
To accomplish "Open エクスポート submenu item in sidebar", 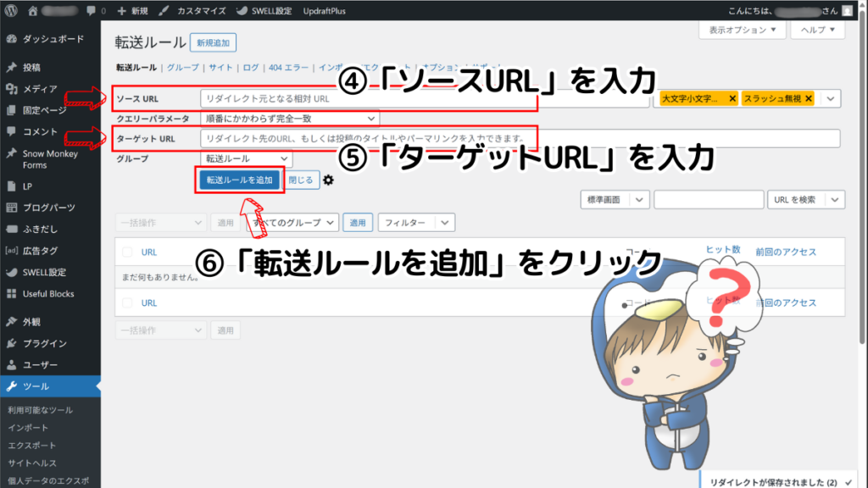I will (32, 446).
